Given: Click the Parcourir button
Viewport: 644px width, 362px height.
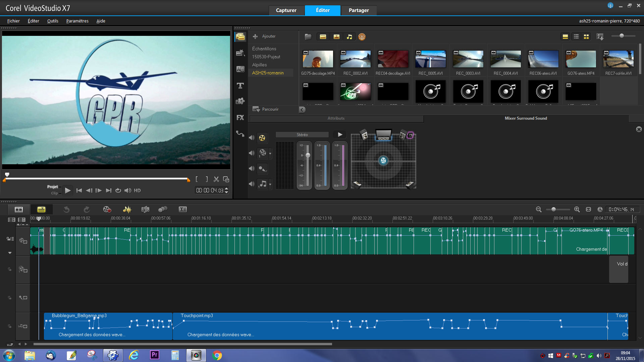Looking at the screenshot, I should point(265,109).
